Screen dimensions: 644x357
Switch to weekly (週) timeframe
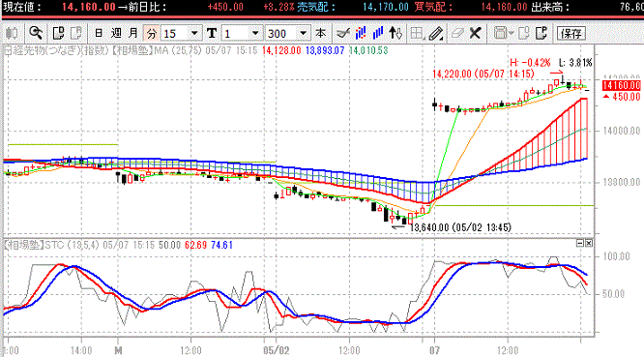116,33
